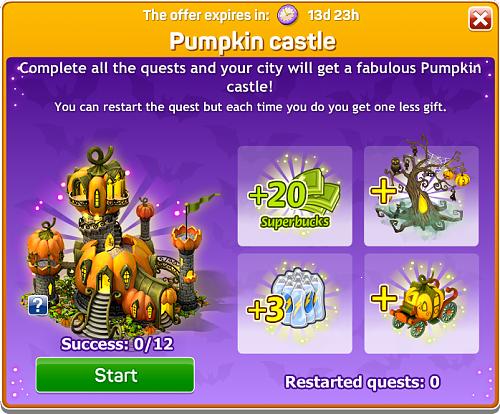The width and height of the screenshot is (500, 414).
Task: Click the green flag on the castle tower
Action: point(203,201)
